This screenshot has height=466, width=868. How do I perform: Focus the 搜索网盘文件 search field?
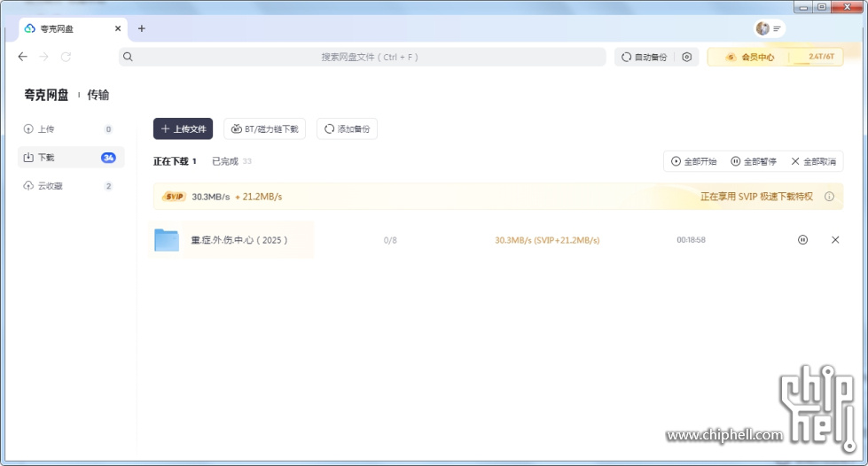pos(363,57)
